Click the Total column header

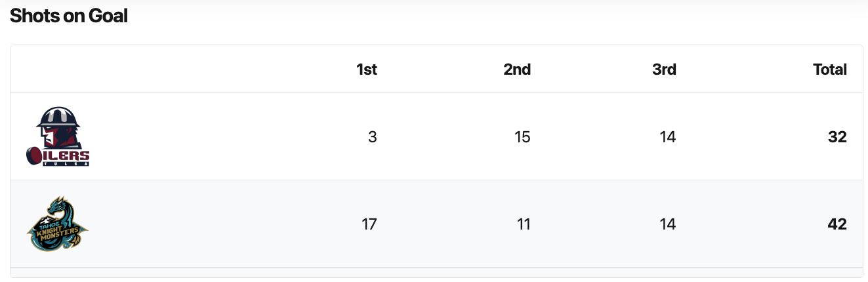830,70
